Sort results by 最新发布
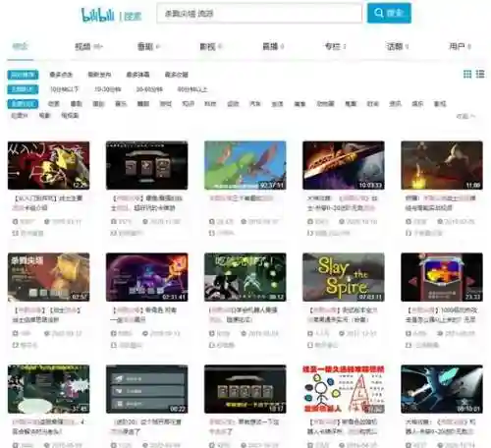 (99, 75)
